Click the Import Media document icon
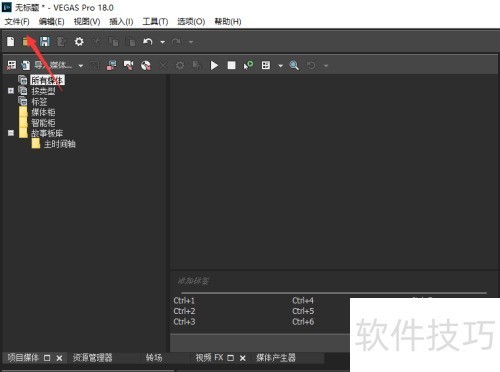 click(26, 65)
